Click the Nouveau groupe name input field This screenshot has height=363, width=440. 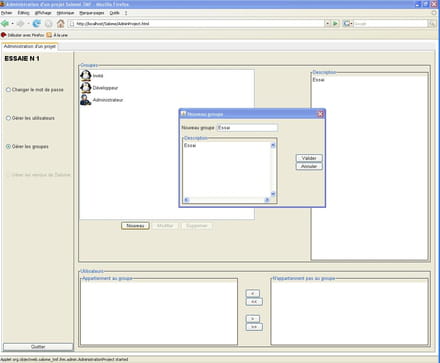pyautogui.click(x=247, y=128)
